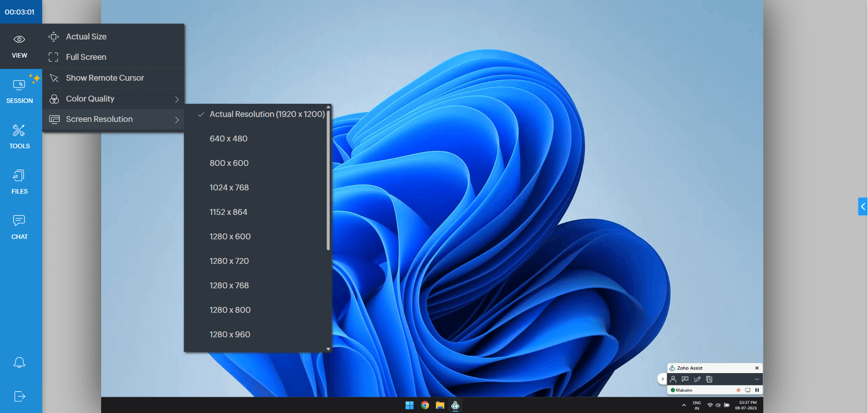Select 1280 x 720 resolution
Screen dimensions: 868x413
tap(229, 261)
